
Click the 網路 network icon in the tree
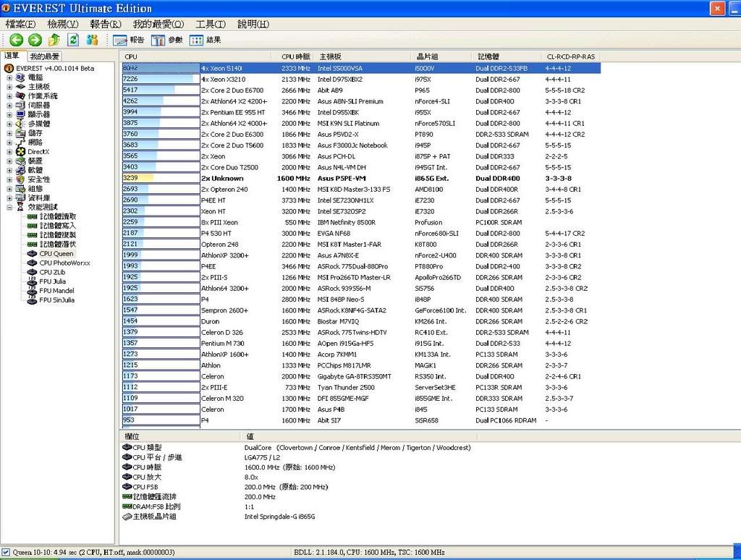click(20, 143)
